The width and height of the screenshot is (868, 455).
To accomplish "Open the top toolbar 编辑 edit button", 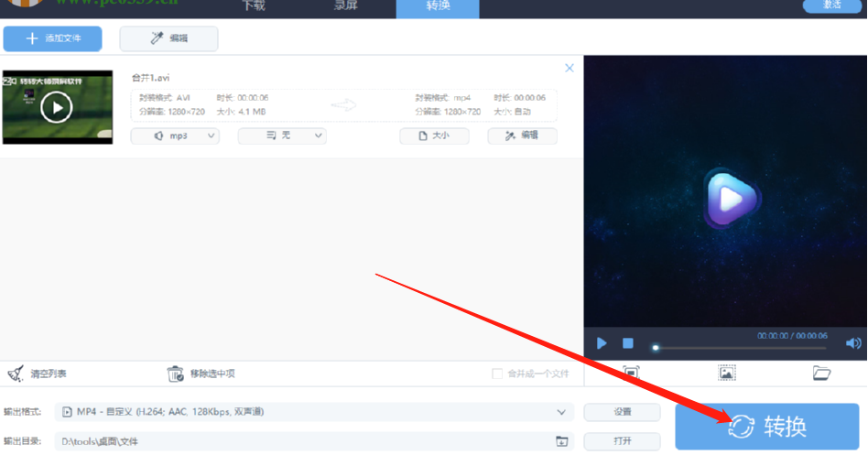I will pyautogui.click(x=168, y=38).
